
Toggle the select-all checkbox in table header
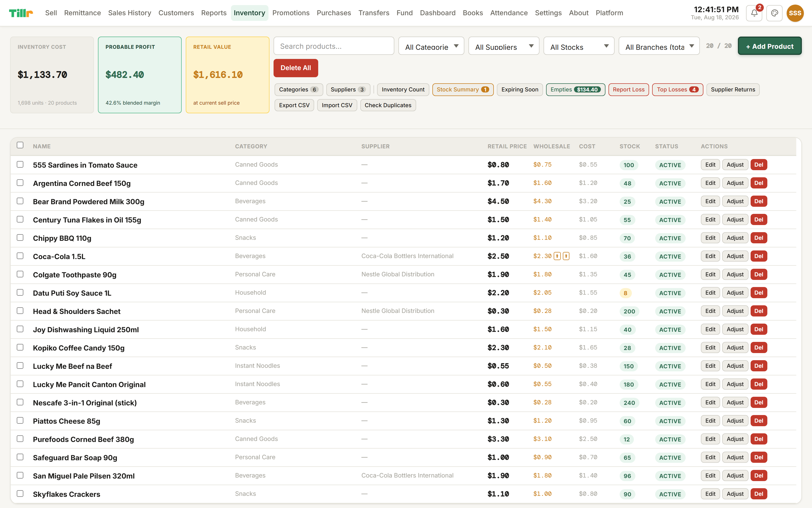(20, 145)
